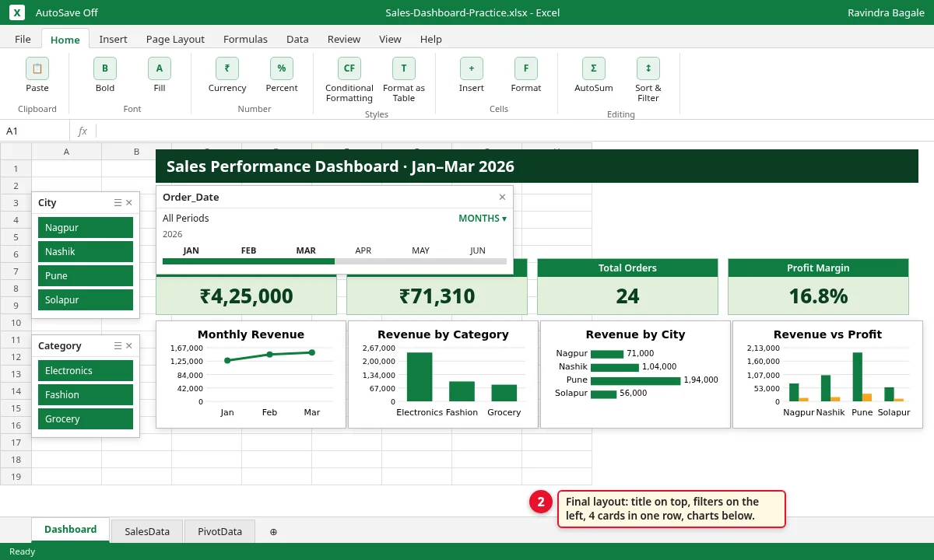Screen dimensions: 934x560
Task: Apply Bold formatting from the ribbon
Action: (105, 68)
